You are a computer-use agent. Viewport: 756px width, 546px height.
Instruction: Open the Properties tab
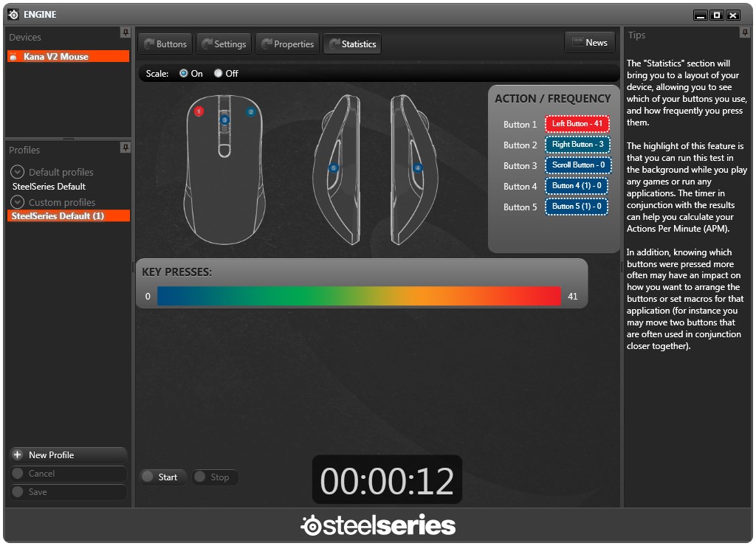[287, 44]
